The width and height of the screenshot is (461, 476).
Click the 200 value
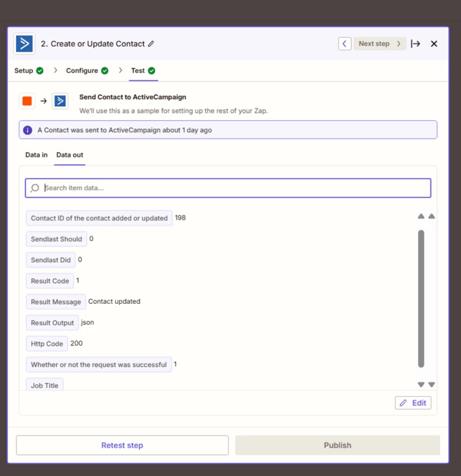(77, 343)
